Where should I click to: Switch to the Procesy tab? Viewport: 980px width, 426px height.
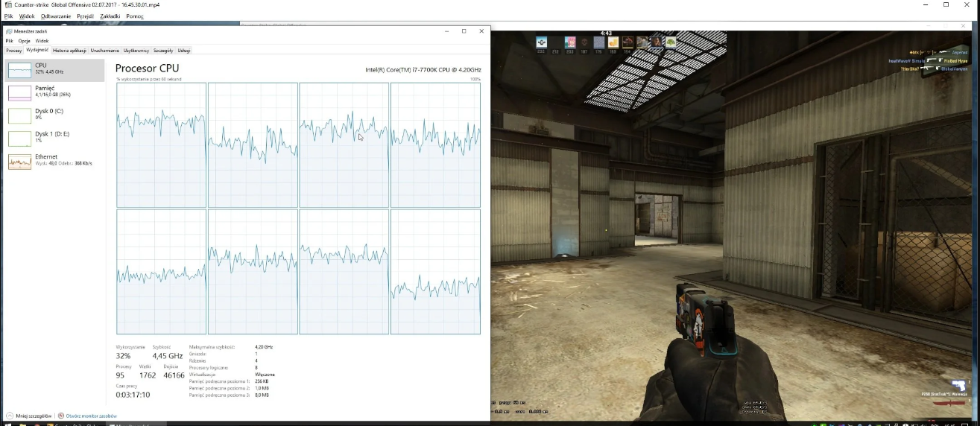(14, 51)
